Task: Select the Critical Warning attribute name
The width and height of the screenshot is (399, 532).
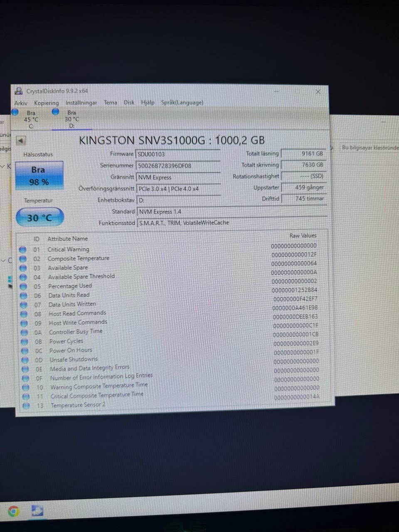Action: (x=68, y=249)
